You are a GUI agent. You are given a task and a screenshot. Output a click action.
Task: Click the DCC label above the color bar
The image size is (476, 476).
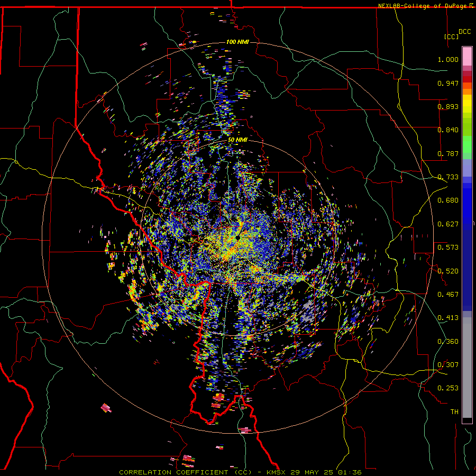[465, 32]
